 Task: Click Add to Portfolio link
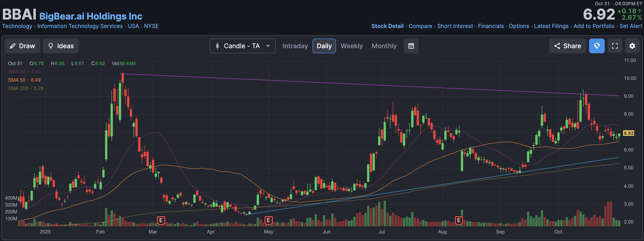[594, 26]
